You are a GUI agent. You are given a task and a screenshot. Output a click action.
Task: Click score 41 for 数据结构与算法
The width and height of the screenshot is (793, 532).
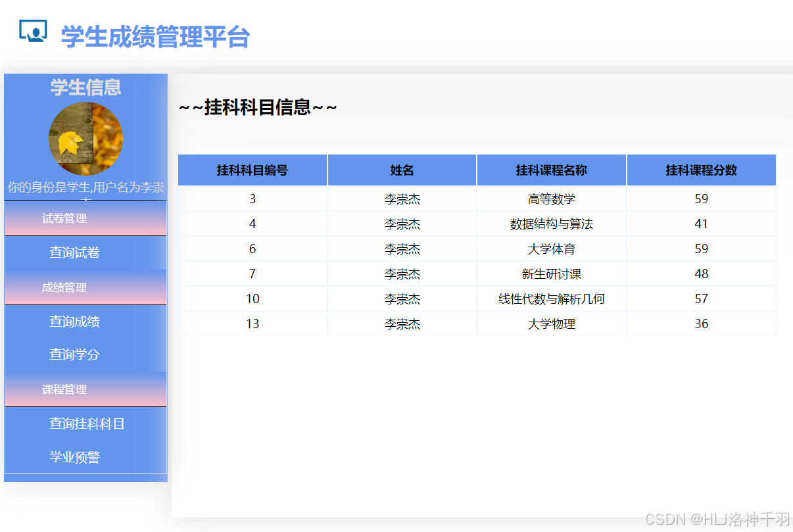coord(702,224)
